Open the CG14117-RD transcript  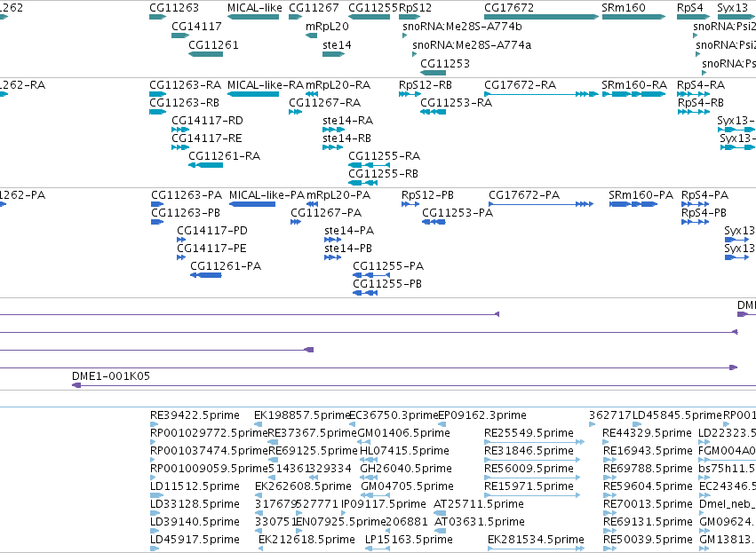pyautogui.click(x=180, y=130)
